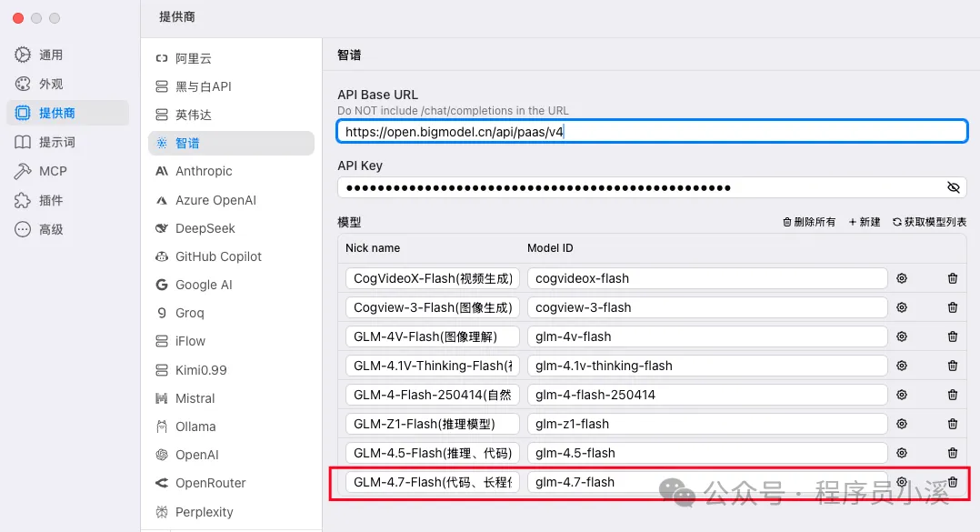Select Google AI provider

pos(231,285)
